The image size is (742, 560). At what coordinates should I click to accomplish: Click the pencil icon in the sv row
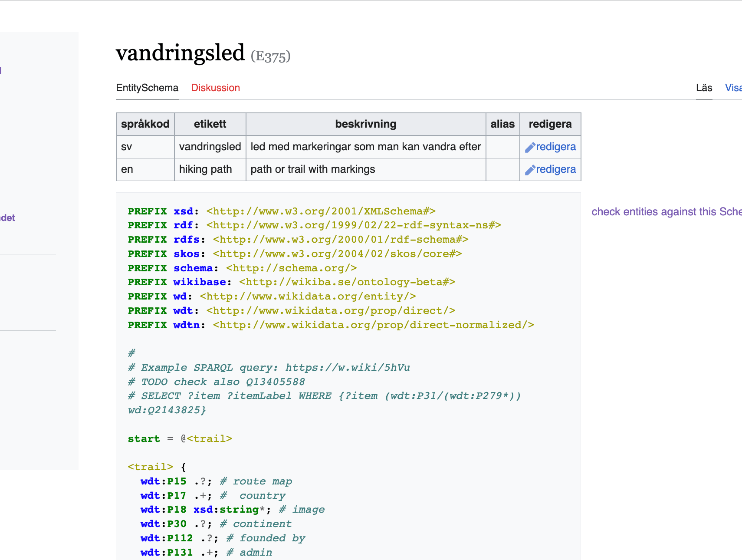pyautogui.click(x=530, y=148)
